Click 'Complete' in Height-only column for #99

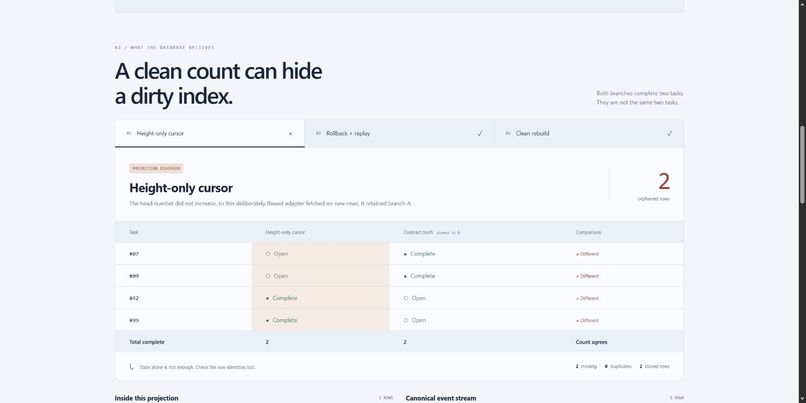point(282,320)
